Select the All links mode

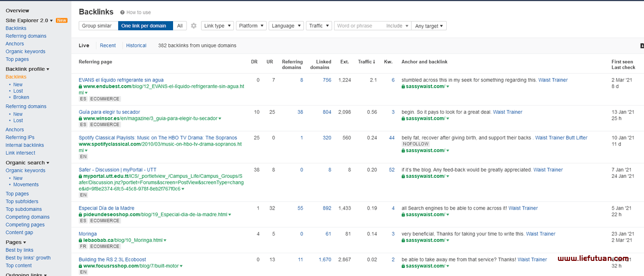180,26
